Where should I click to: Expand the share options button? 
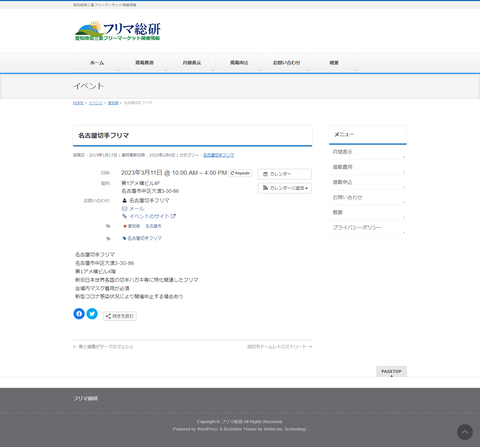pos(120,316)
